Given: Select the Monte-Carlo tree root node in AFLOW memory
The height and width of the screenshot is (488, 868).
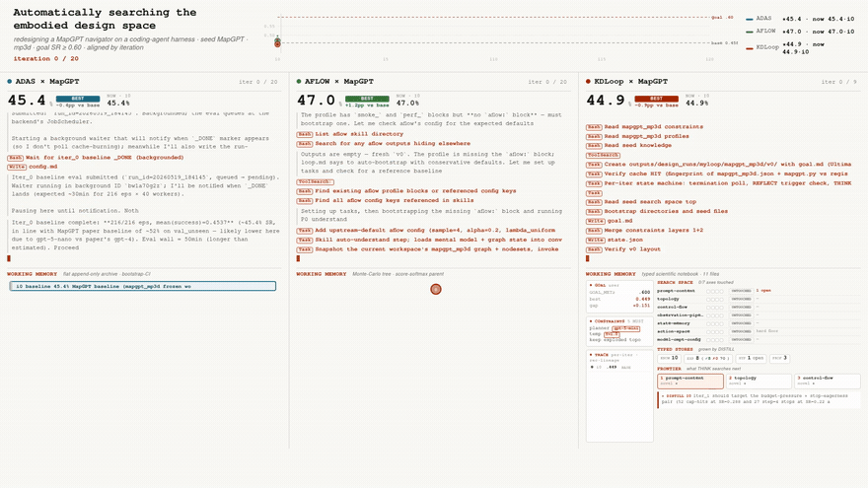Looking at the screenshot, I should [x=436, y=289].
